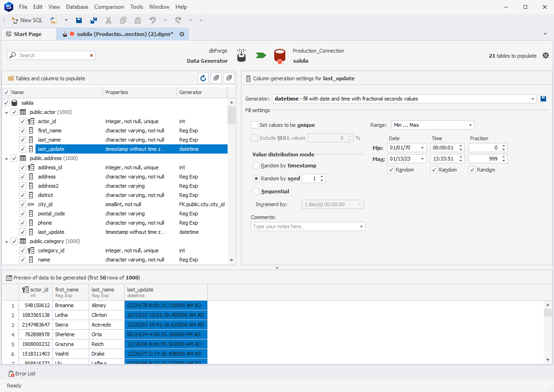Screen dimensions: 554x392
Task: Click the New SQL toolbar button
Action: (27, 20)
